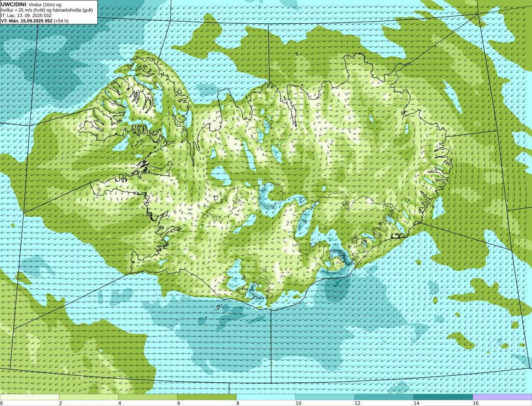Click the lavender above-16 m/s legend swatch

click(x=502, y=397)
